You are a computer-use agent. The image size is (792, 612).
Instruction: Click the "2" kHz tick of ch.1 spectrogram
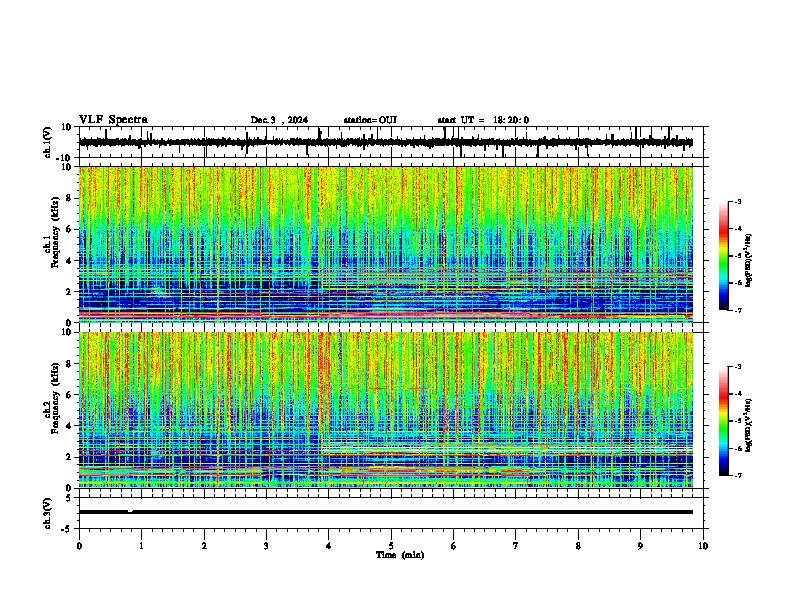pos(69,292)
